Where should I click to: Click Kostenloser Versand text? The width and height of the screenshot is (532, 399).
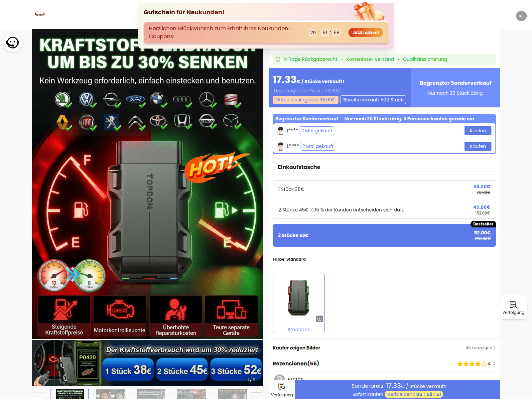pyautogui.click(x=370, y=59)
